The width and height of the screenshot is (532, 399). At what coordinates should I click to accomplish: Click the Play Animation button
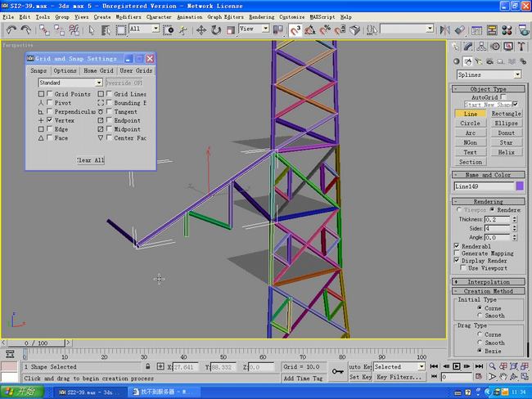(x=457, y=366)
